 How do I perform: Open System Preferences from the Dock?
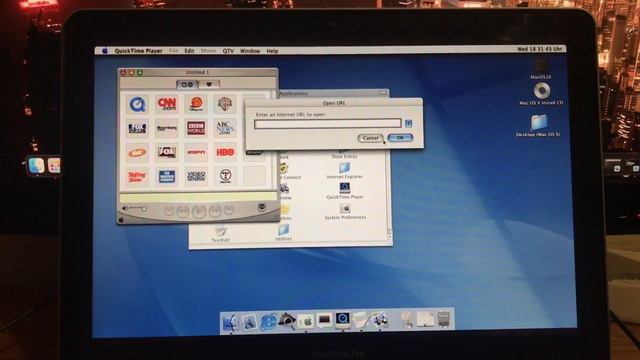[x=305, y=322]
